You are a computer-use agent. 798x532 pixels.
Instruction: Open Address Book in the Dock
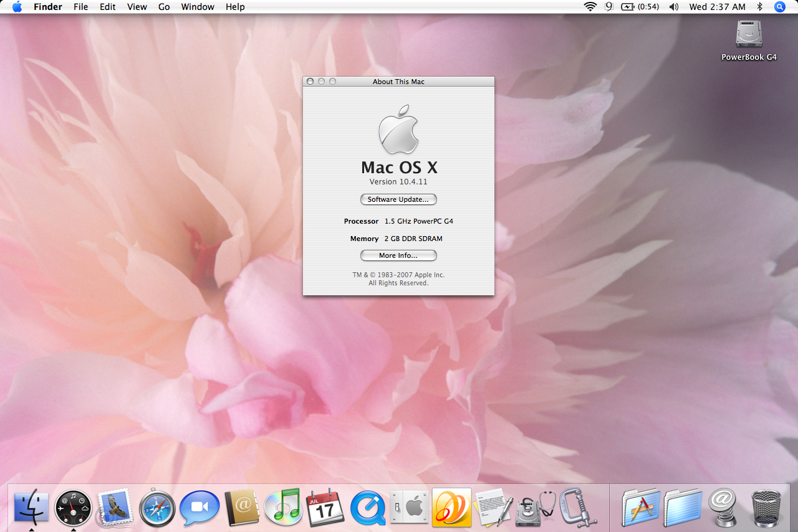[x=241, y=508]
